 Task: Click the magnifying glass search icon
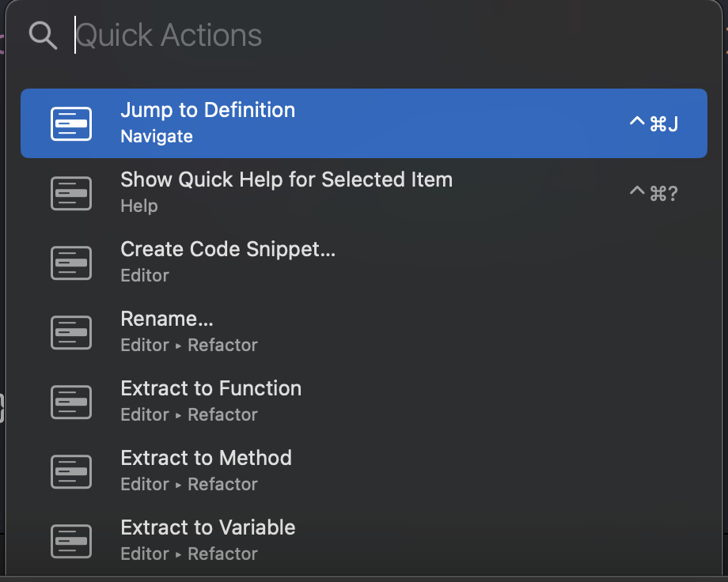click(x=43, y=36)
